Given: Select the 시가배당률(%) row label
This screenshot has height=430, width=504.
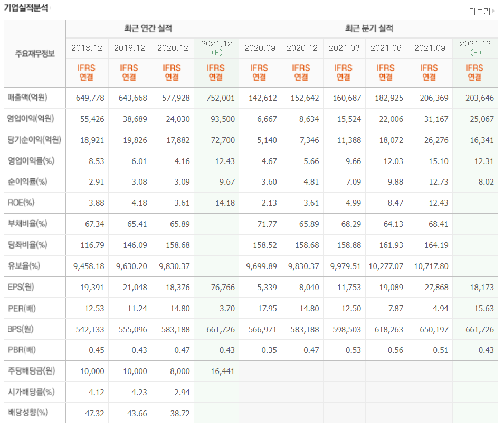Looking at the screenshot, I should pos(31,392).
